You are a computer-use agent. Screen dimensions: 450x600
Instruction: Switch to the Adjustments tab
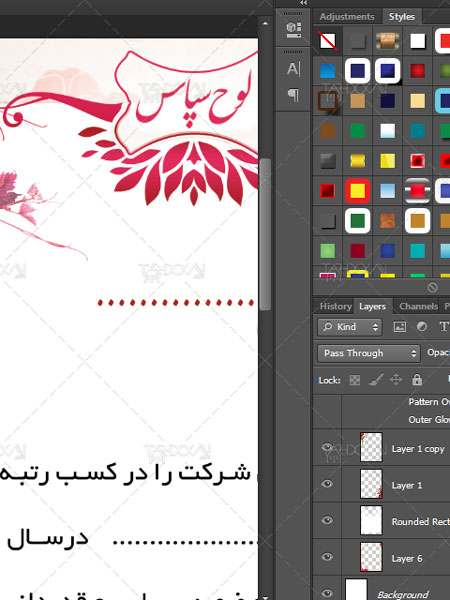[x=347, y=16]
